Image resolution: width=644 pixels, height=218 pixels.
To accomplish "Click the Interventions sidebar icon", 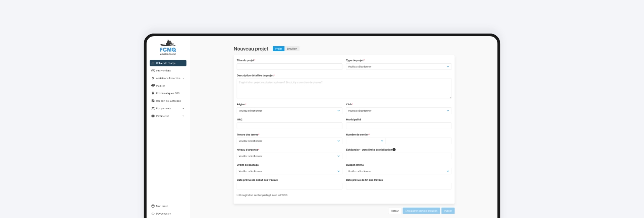I will 153,71.
